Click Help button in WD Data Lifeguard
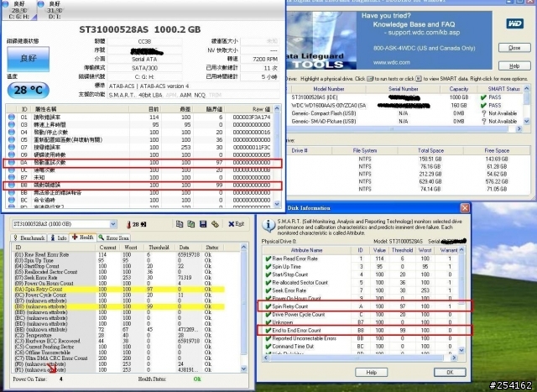This screenshot has height=392, width=537. (x=514, y=65)
